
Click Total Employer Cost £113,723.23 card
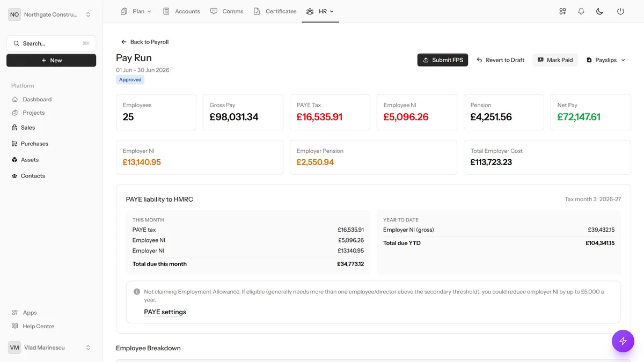[x=547, y=157]
